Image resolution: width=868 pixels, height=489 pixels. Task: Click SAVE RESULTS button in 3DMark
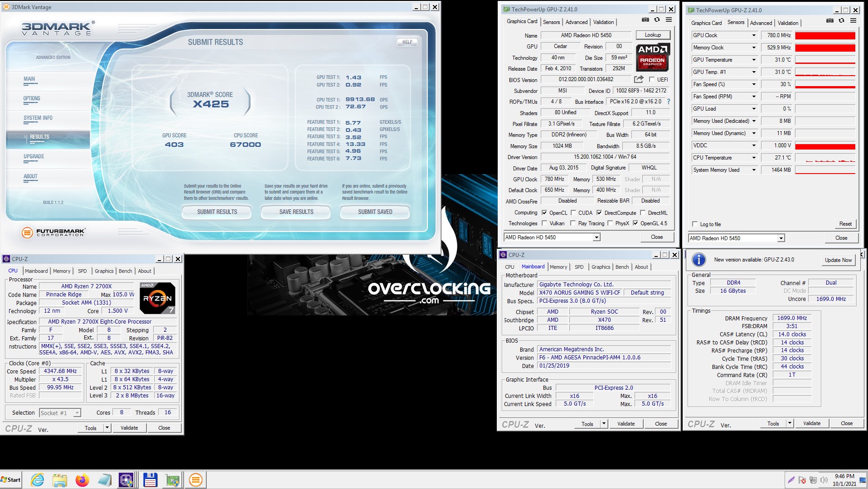(296, 212)
